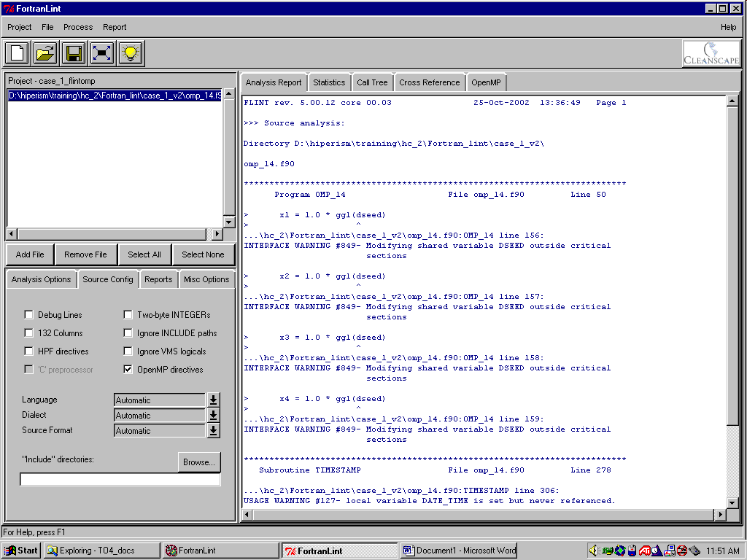Click the report pane scroll right arrow
This screenshot has width=747, height=560.
point(720,514)
